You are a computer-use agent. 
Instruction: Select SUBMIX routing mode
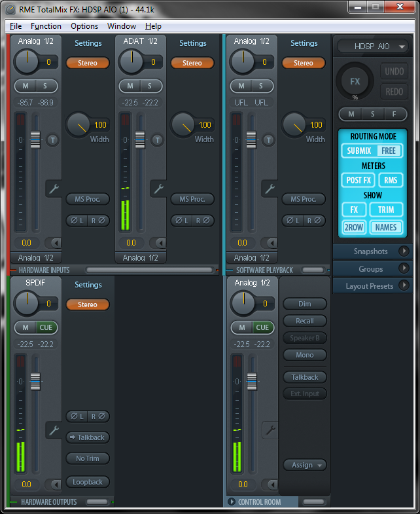tap(359, 151)
